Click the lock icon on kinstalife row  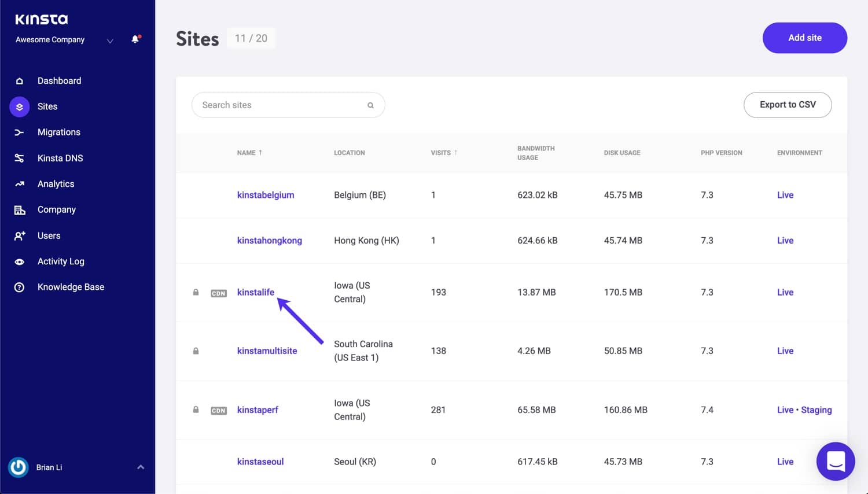pos(196,292)
